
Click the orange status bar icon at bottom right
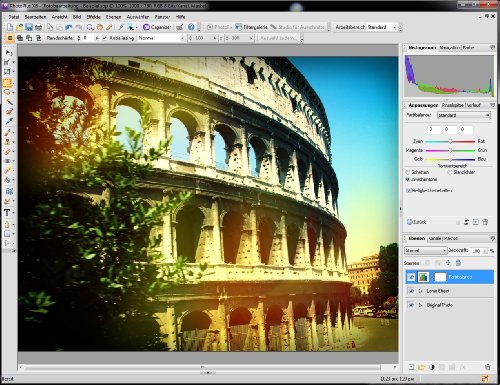point(485,379)
